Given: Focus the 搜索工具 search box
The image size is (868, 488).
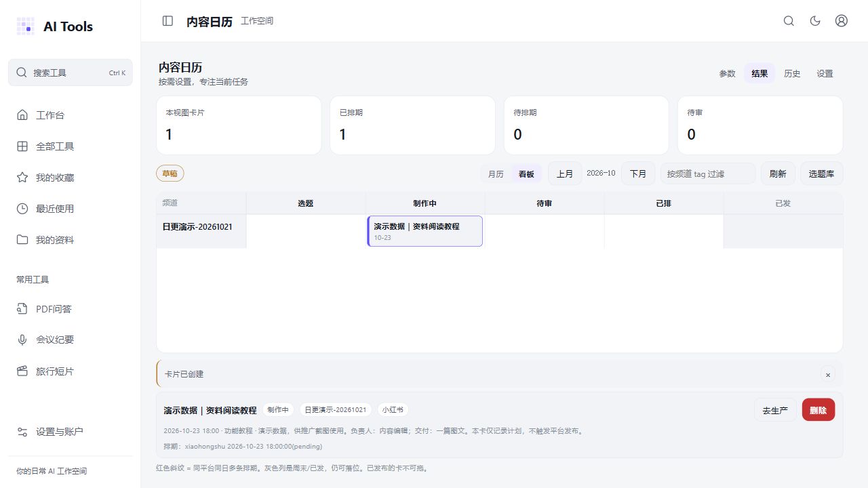Looking at the screenshot, I should pyautogui.click(x=71, y=73).
